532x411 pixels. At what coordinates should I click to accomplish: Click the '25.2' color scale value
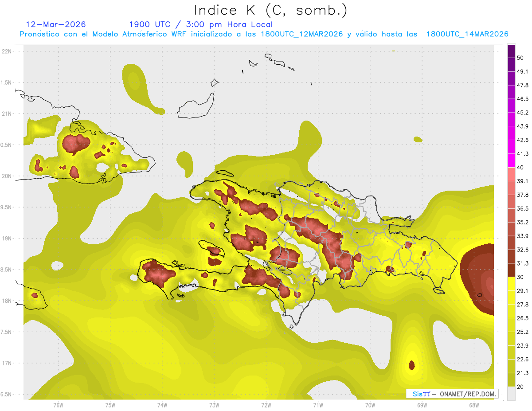(x=523, y=332)
